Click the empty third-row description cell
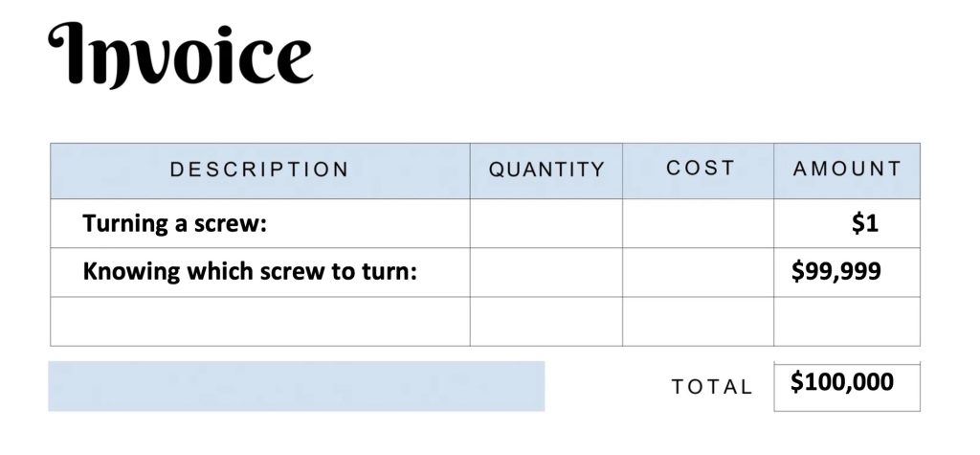Screen dimensions: 980x455 (x=260, y=321)
